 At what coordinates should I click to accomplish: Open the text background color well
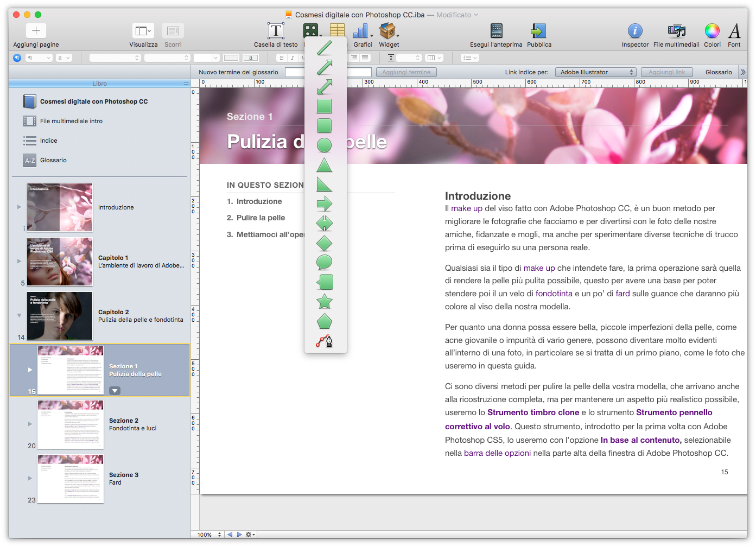250,58
